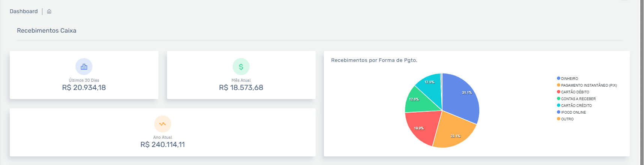Click the dollar sign icon above Mês Atual
The image size is (644, 165).
click(241, 67)
